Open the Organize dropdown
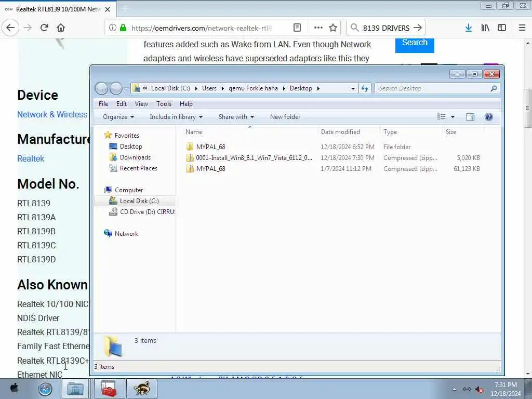This screenshot has height=399, width=532. 118,117
